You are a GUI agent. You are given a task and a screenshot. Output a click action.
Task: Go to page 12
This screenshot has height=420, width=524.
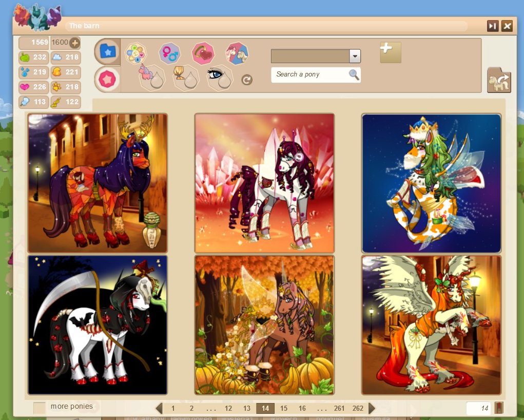click(228, 408)
